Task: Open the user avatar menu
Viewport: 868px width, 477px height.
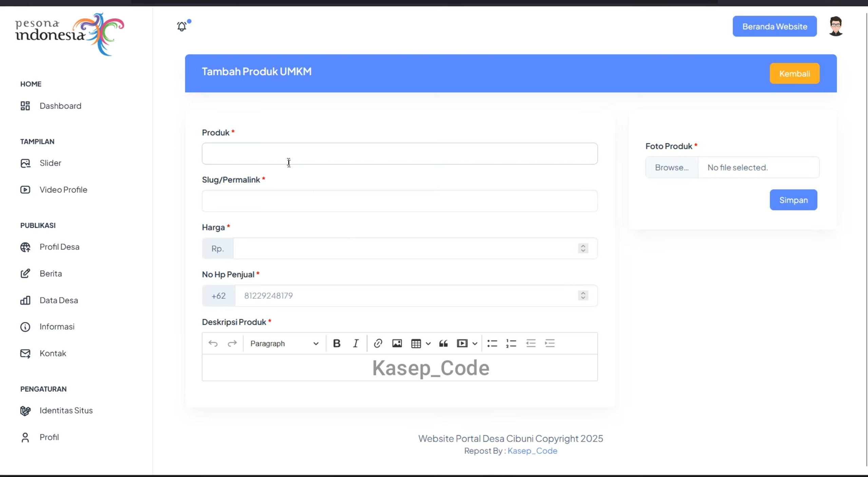Action: [x=836, y=26]
